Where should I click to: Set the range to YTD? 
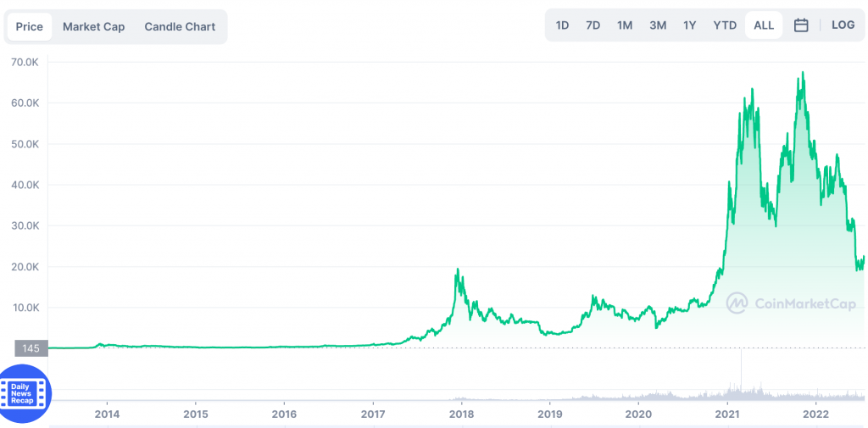tap(725, 25)
